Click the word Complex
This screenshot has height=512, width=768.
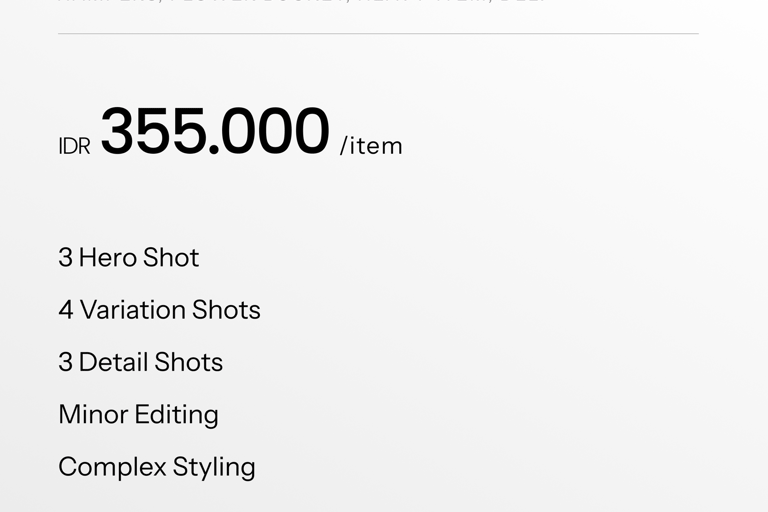[x=112, y=467]
